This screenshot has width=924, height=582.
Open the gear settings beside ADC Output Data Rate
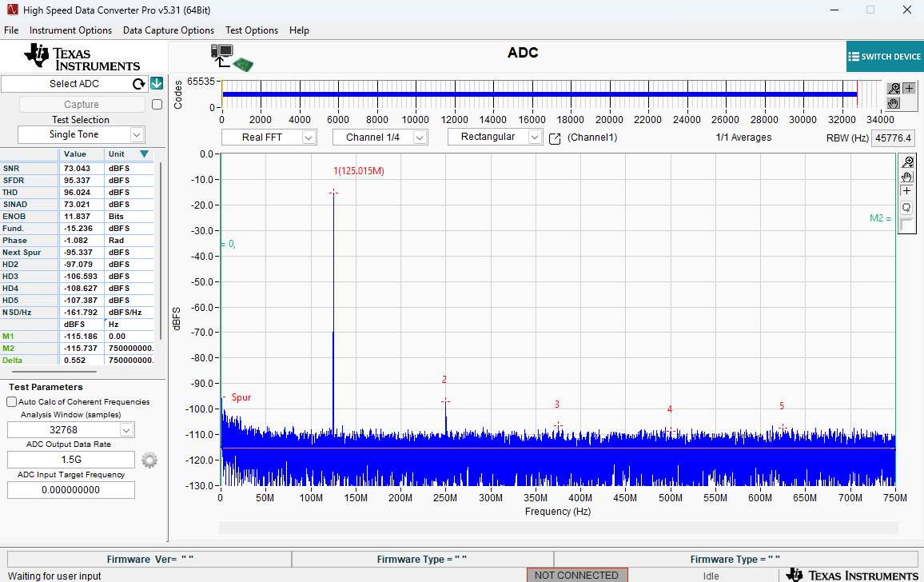pos(149,459)
